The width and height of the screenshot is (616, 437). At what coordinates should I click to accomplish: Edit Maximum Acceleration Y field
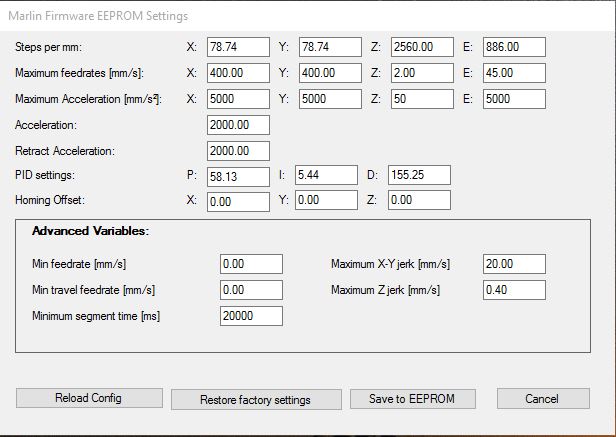330,99
